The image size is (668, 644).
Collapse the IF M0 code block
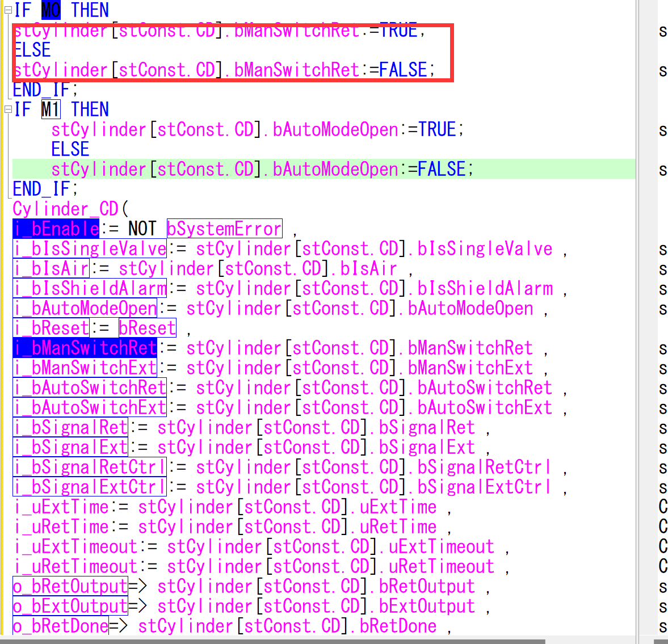[x=8, y=10]
